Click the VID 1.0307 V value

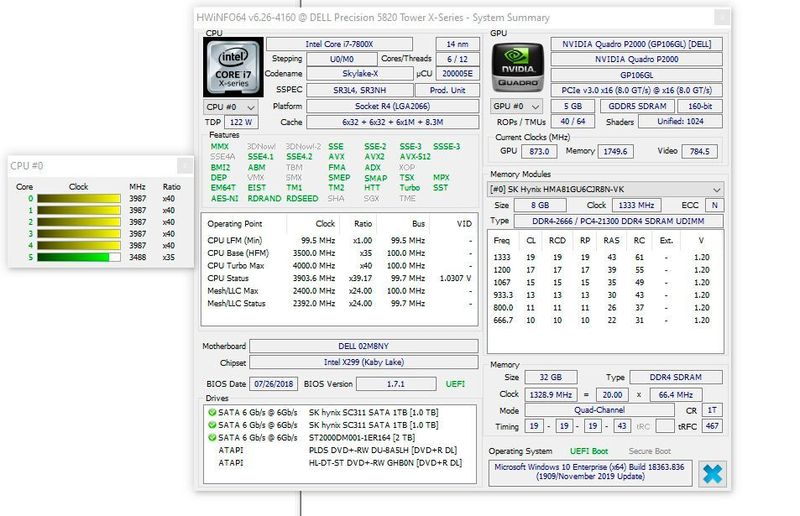(455, 278)
